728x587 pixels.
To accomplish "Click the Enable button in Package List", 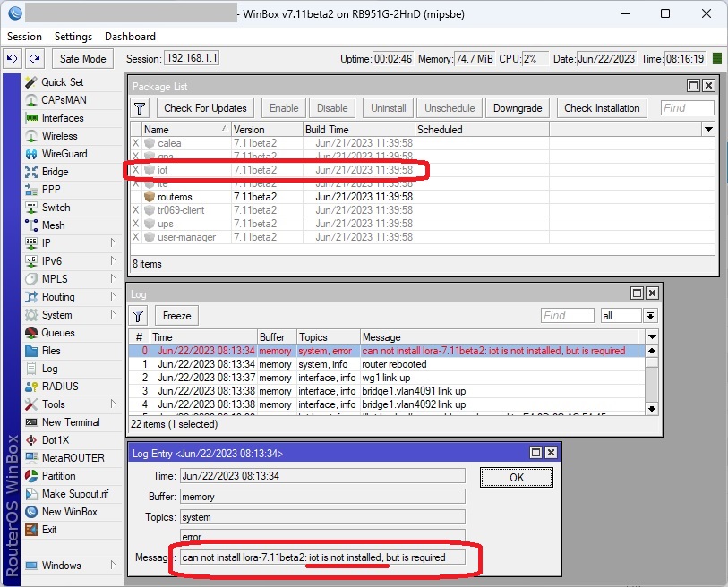I will tap(284, 108).
